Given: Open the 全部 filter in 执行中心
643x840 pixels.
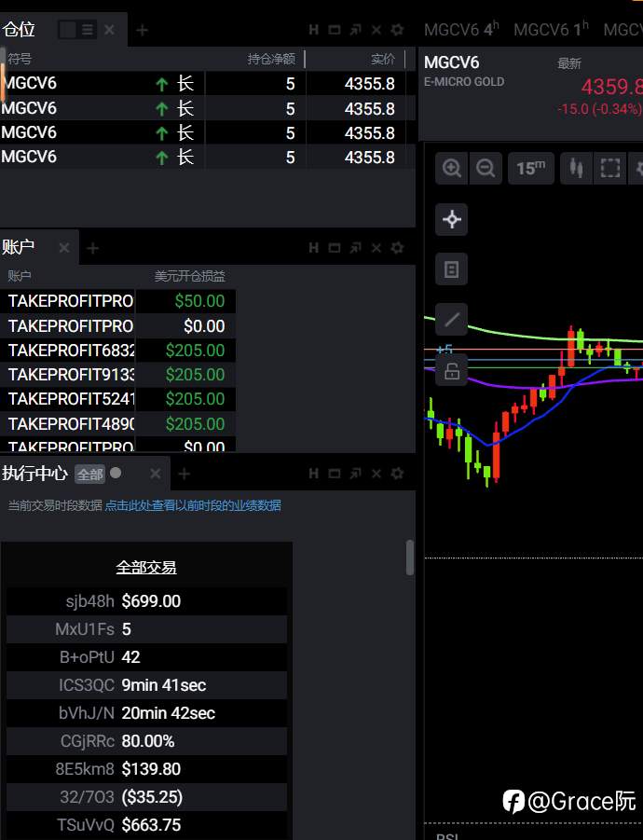Looking at the screenshot, I should tap(90, 475).
